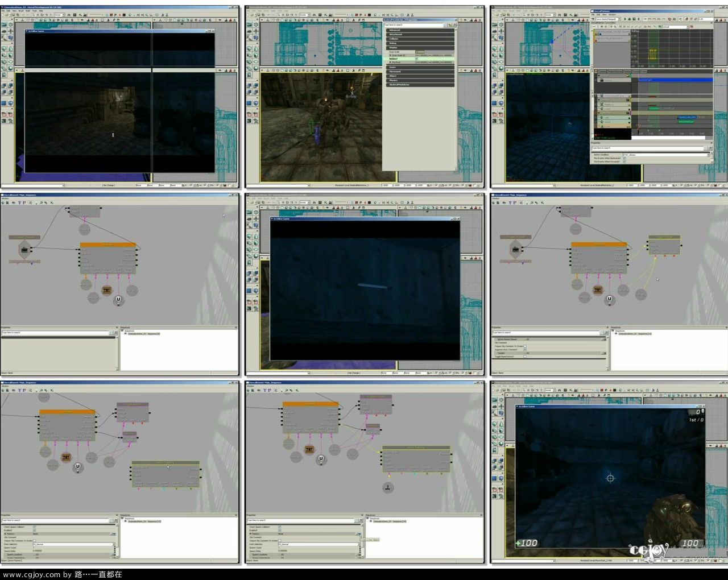
Task: Click magnifier search icon in Kismet window showing tooltip
Action: pyautogui.click(x=287, y=390)
